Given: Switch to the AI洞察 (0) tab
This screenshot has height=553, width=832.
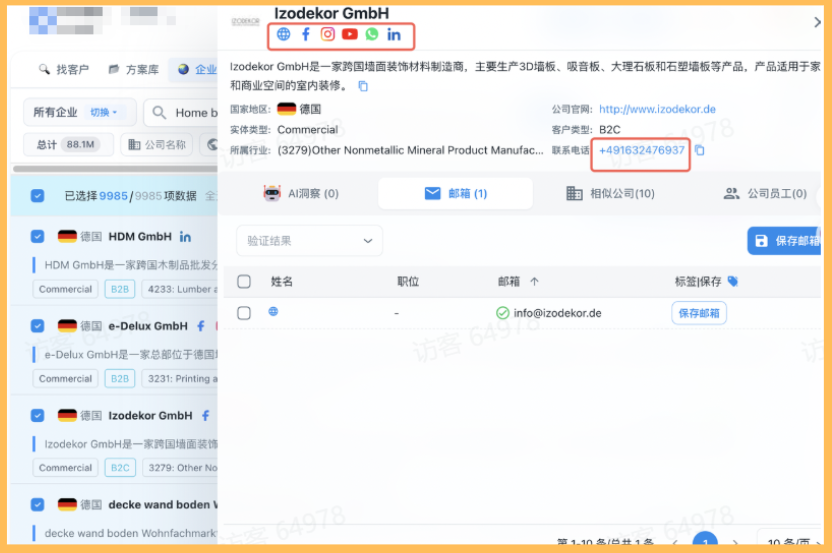Looking at the screenshot, I should coord(301,193).
